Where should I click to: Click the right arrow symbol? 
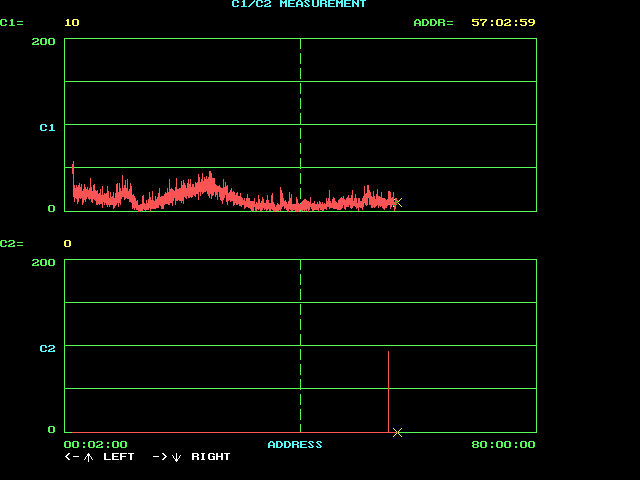click(160, 457)
